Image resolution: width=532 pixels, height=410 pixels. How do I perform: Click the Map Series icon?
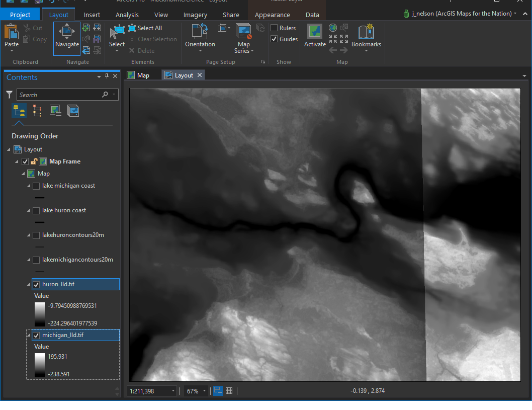pos(243,34)
